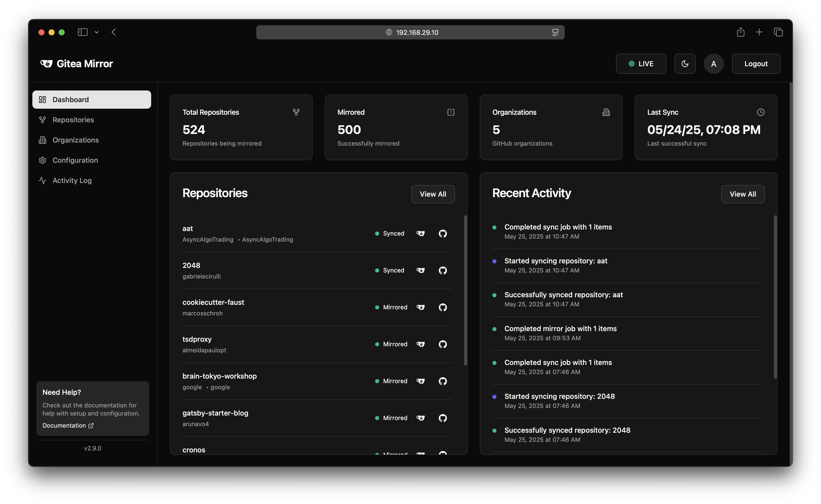This screenshot has width=821, height=504.
Task: View All repositories
Action: point(433,194)
